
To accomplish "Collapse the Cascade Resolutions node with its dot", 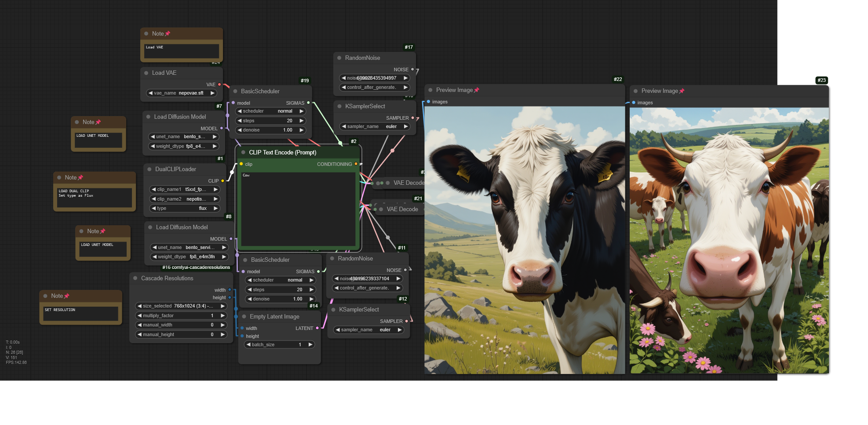I will (x=135, y=278).
